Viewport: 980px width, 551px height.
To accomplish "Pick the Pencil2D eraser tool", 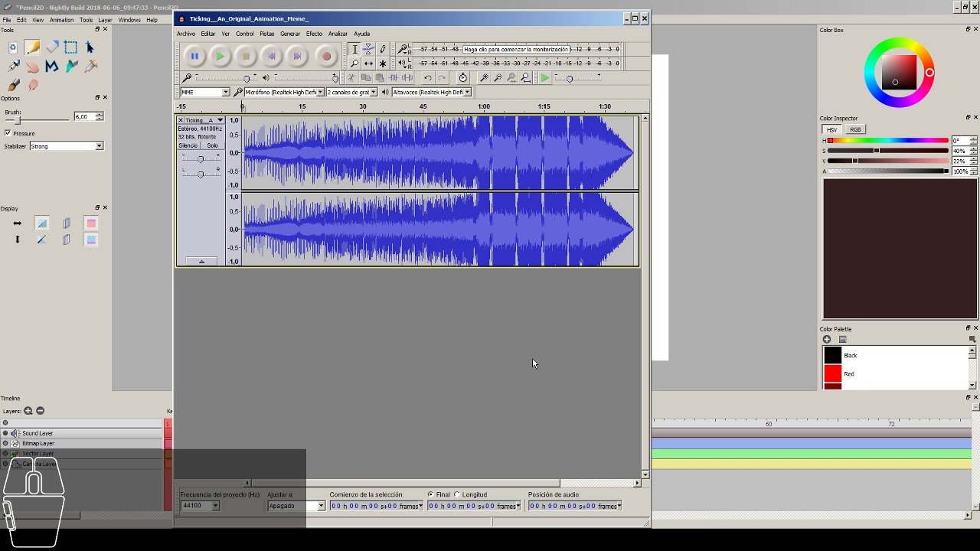I will pos(52,47).
